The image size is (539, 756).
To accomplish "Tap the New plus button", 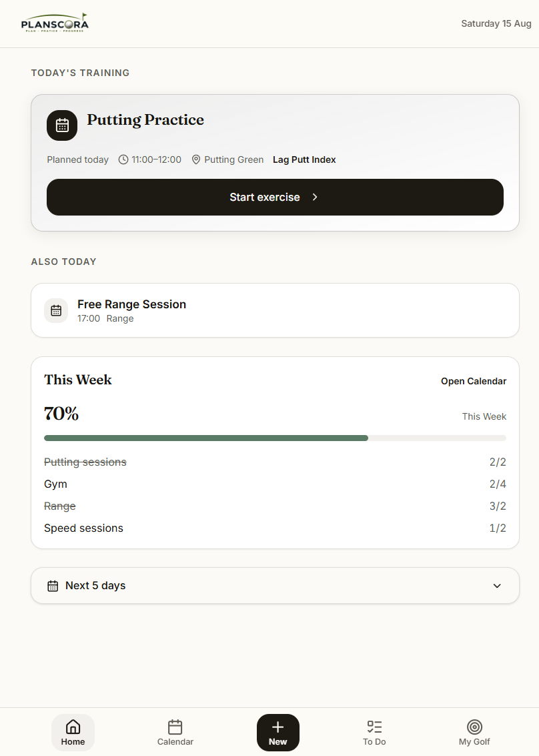I will 278,733.
